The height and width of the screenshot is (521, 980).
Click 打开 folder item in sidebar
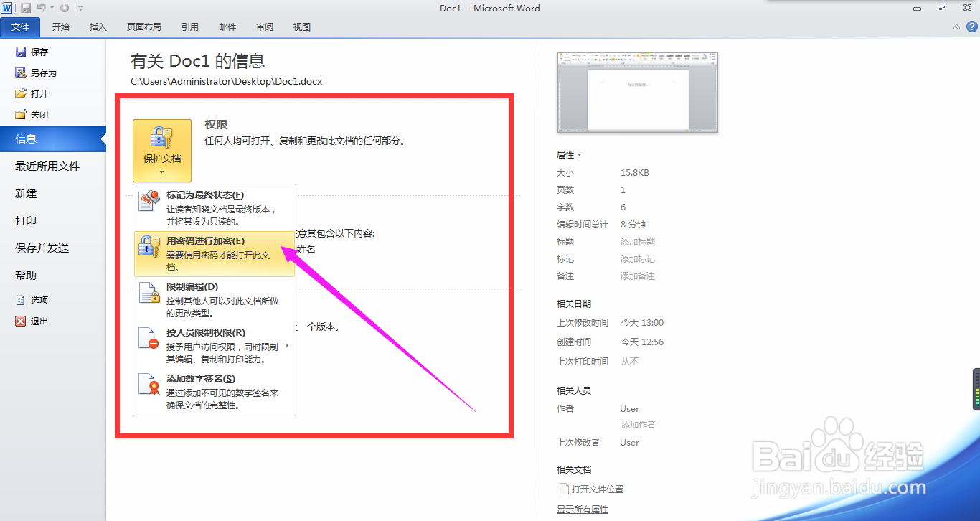[x=32, y=93]
